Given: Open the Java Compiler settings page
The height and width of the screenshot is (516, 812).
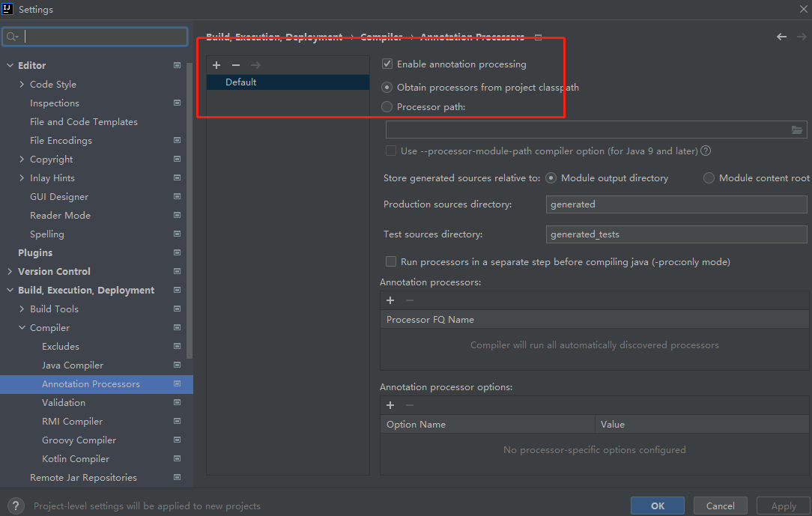Looking at the screenshot, I should (x=73, y=365).
